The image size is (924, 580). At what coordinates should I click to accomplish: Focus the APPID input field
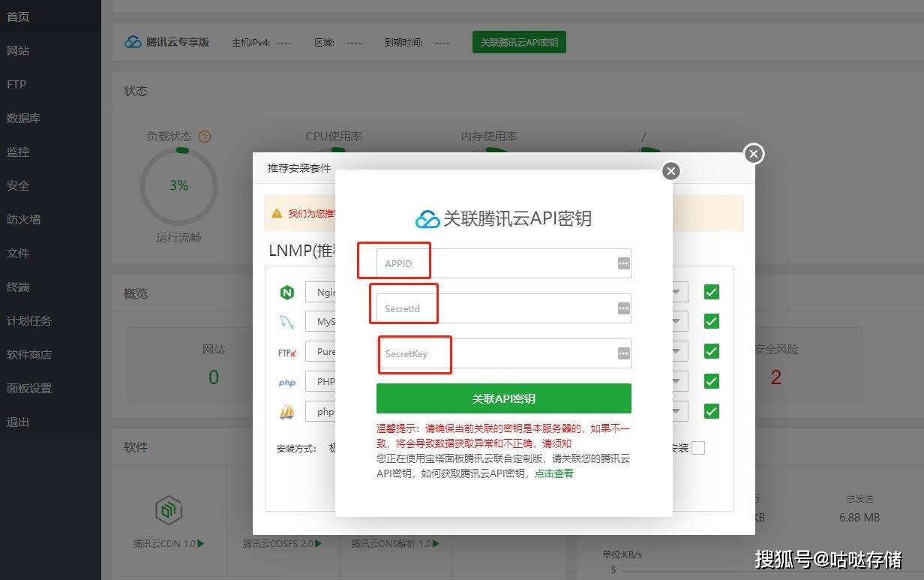click(x=503, y=263)
